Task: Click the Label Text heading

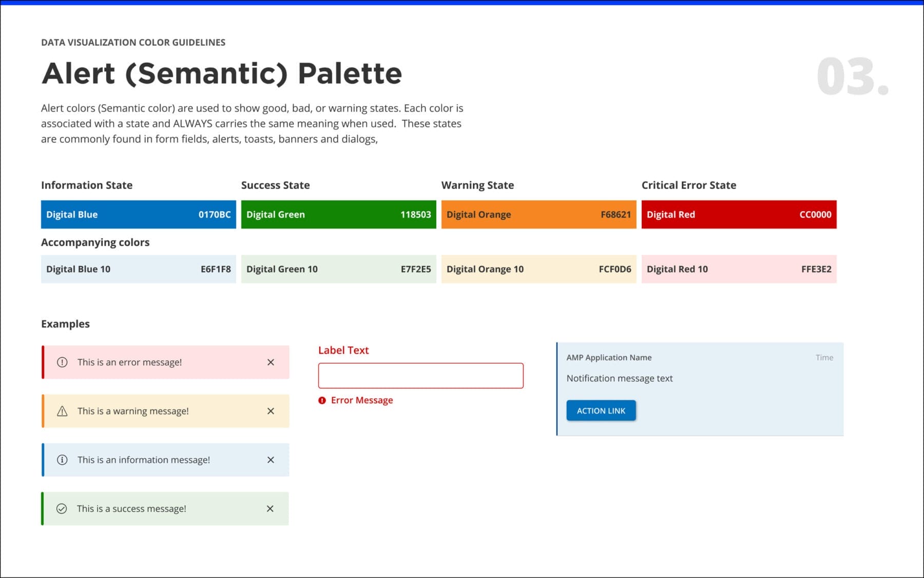Action: tap(343, 350)
